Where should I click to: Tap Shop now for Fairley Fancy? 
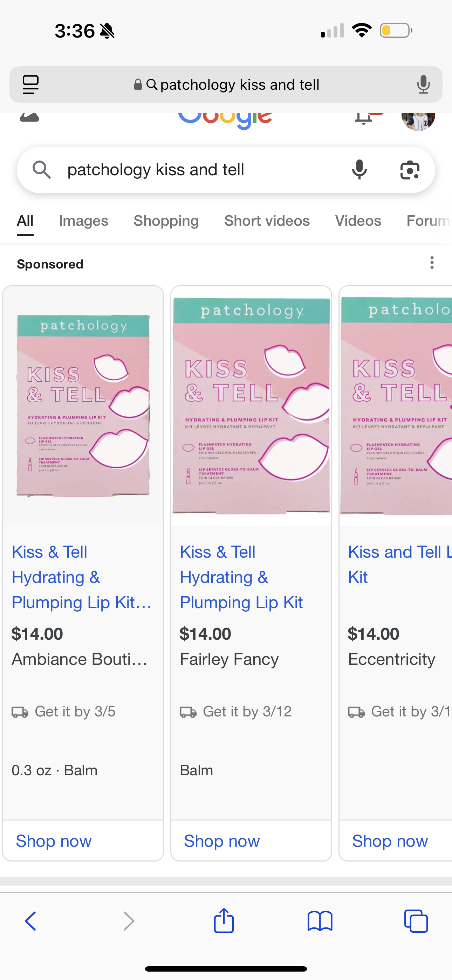222,841
